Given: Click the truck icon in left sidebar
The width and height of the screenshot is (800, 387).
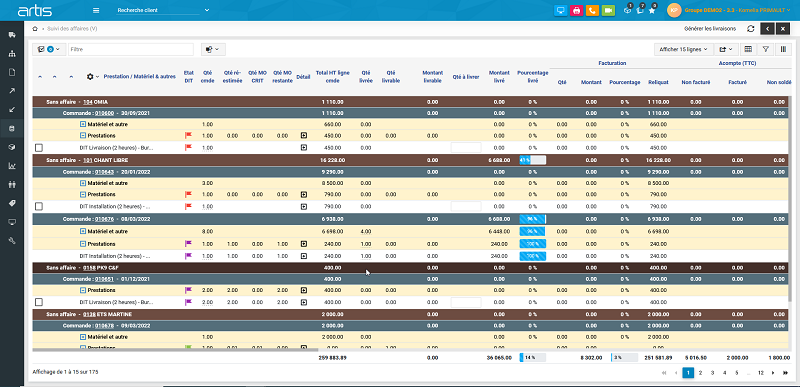Looking at the screenshot, I should click(x=12, y=35).
